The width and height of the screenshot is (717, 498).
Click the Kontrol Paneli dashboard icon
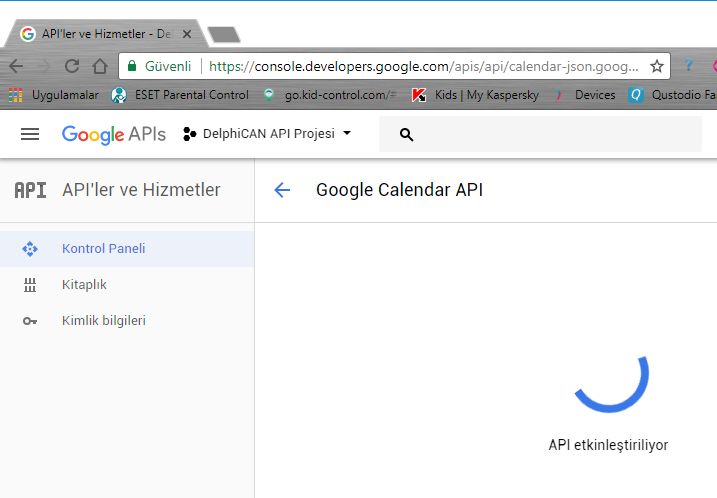(x=30, y=249)
